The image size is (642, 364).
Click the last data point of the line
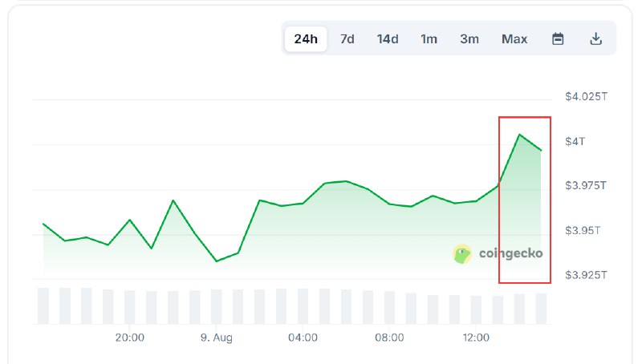[541, 150]
